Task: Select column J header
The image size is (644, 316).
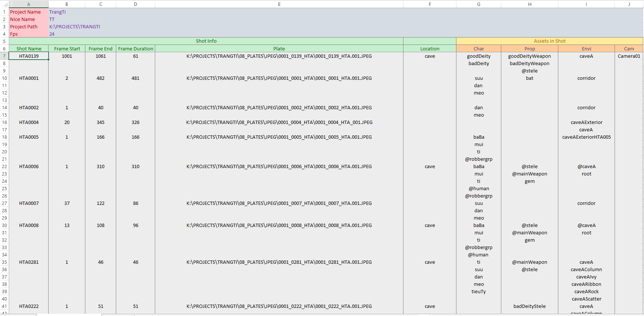Action: (x=629, y=4)
